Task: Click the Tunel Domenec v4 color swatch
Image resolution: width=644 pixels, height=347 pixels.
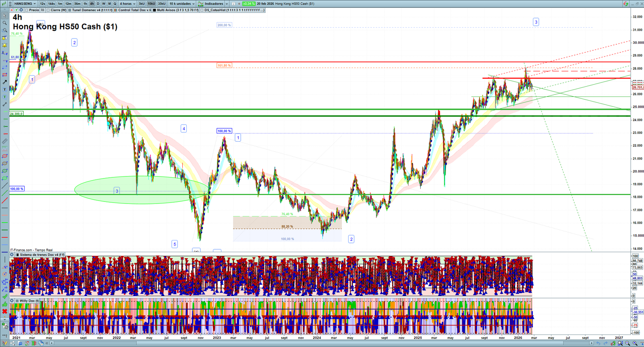Action: point(70,10)
